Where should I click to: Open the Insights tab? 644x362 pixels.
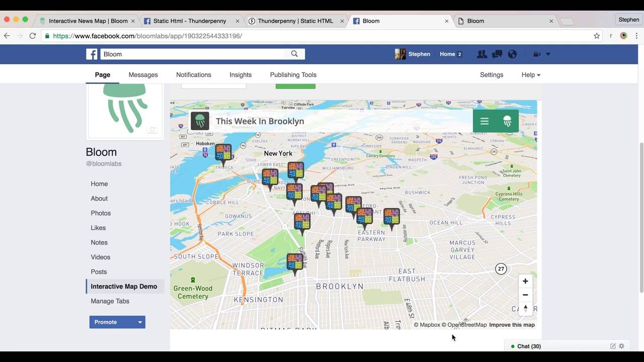[240, 75]
